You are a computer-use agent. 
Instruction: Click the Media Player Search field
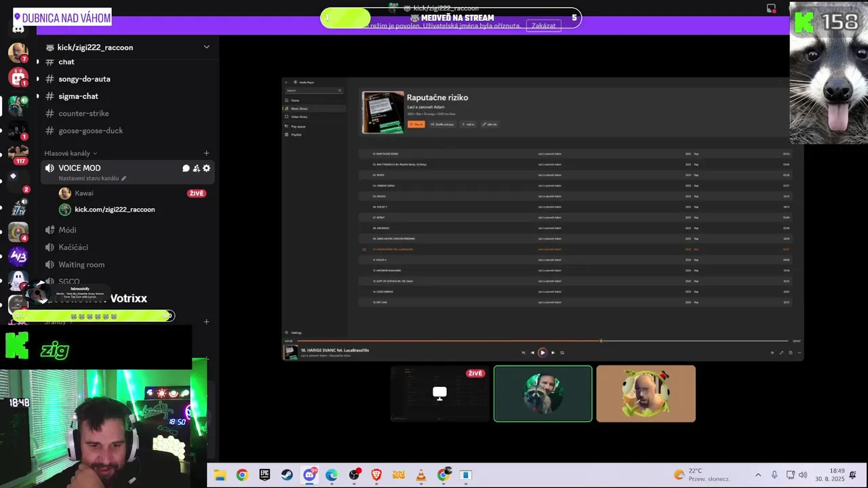point(314,90)
